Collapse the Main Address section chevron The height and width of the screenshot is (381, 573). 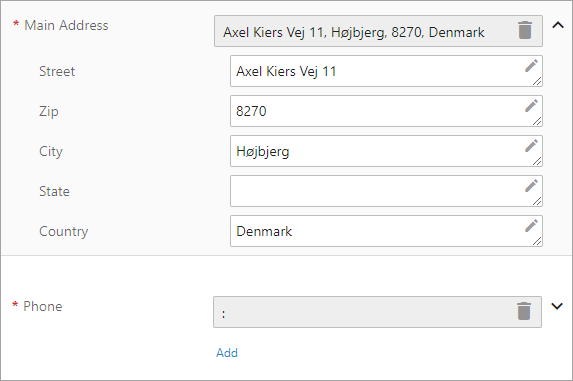point(558,25)
